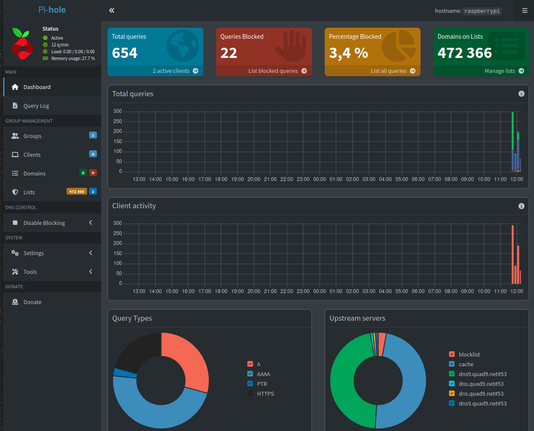Expand the Disable Blocking chevron
The width and height of the screenshot is (534, 431).
pyautogui.click(x=91, y=223)
